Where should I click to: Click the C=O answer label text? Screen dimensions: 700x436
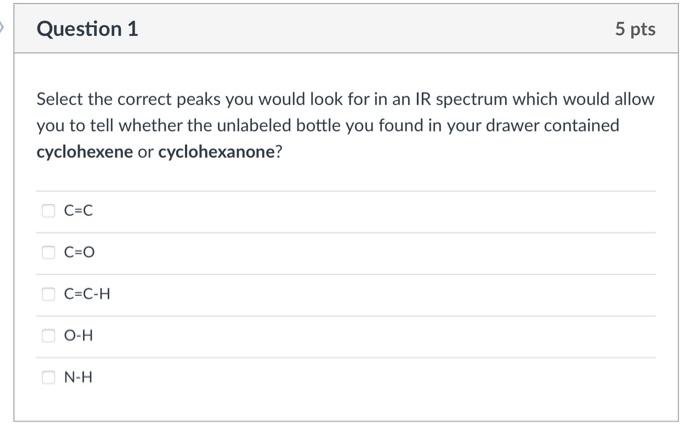coord(79,253)
